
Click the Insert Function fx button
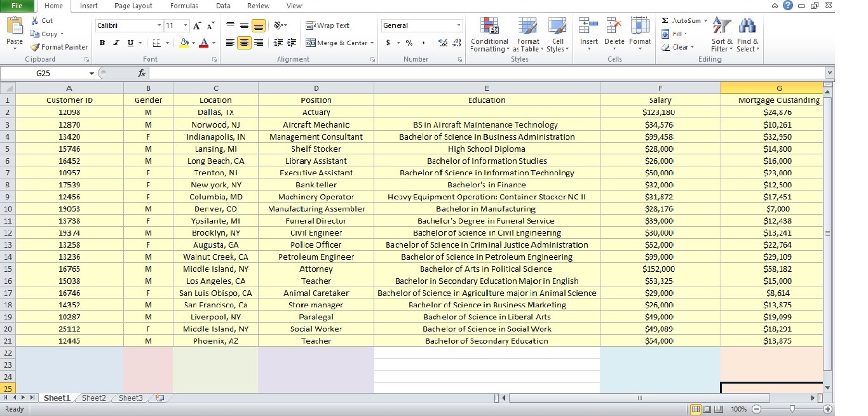click(x=142, y=73)
